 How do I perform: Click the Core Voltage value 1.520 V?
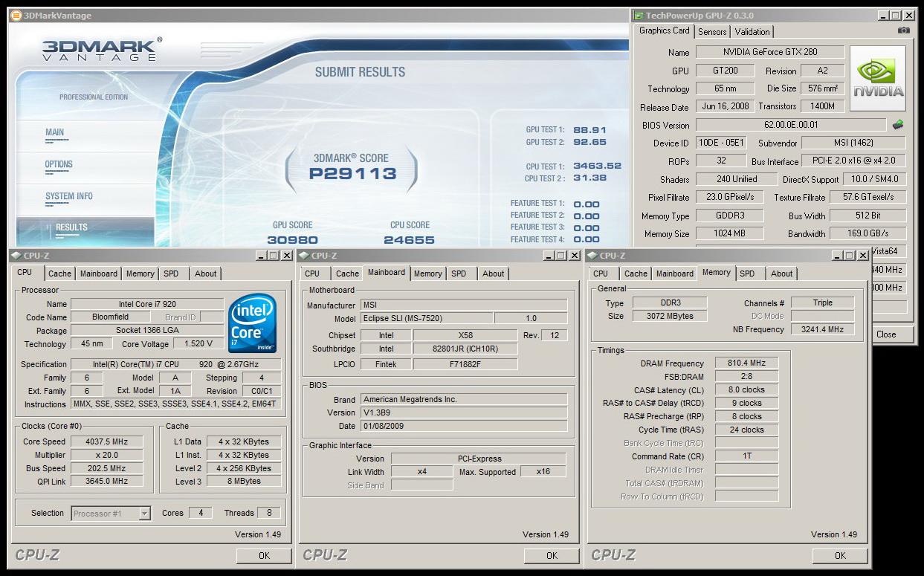coord(198,344)
